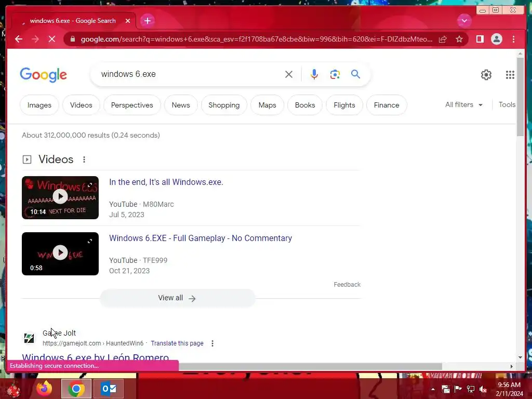Search by image with Google Lens

coord(335,74)
